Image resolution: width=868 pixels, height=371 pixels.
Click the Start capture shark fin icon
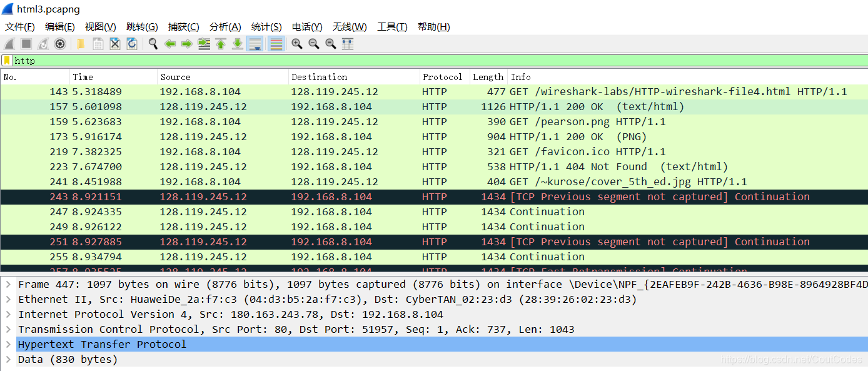(x=9, y=44)
